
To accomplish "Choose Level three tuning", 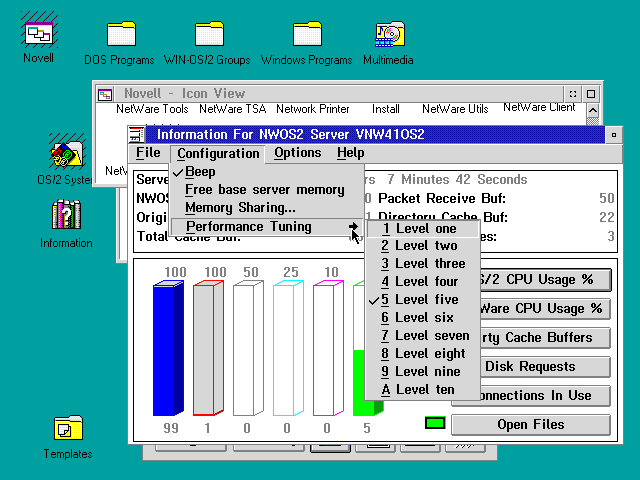I will [x=422, y=264].
